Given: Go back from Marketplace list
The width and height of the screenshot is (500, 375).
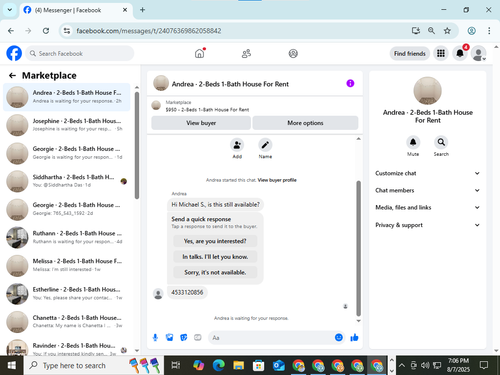Looking at the screenshot, I should pyautogui.click(x=12, y=76).
